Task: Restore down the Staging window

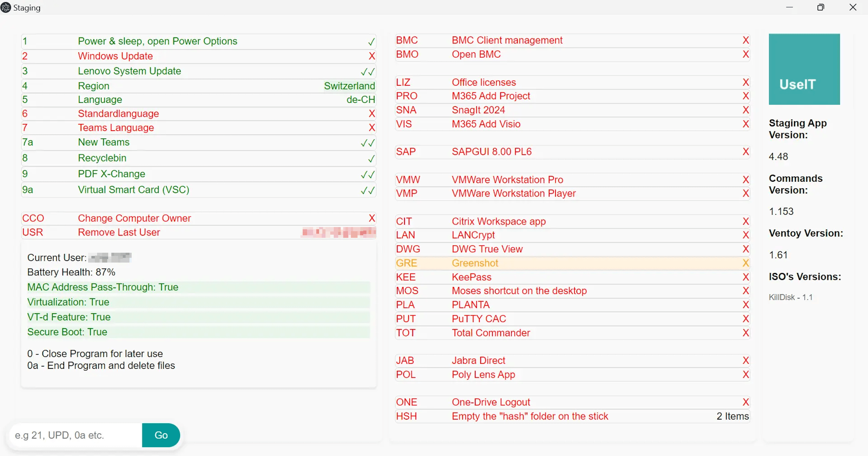Action: click(821, 7)
